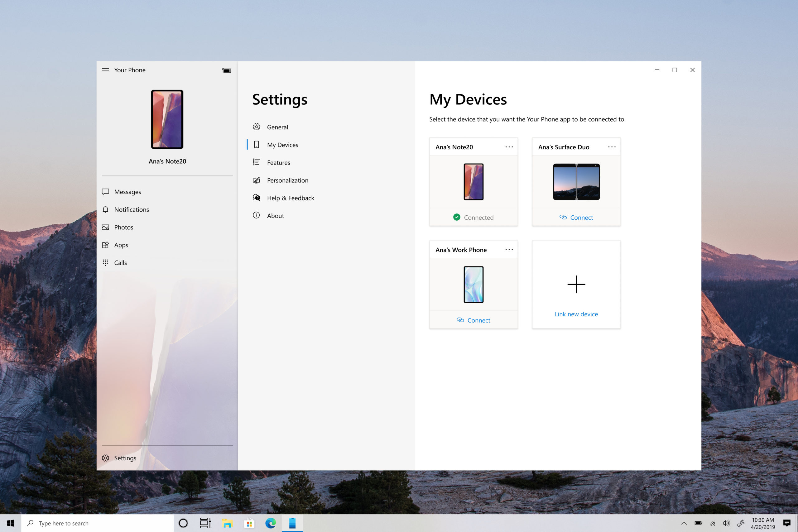Expand options for Ana's Work Phone
798x532 pixels.
508,249
